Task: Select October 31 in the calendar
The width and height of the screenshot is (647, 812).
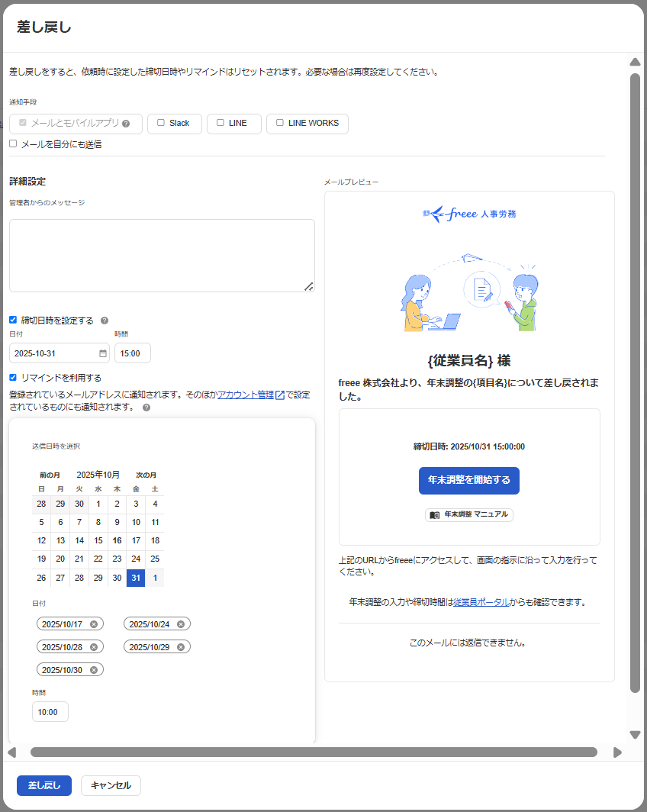Action: coord(136,578)
